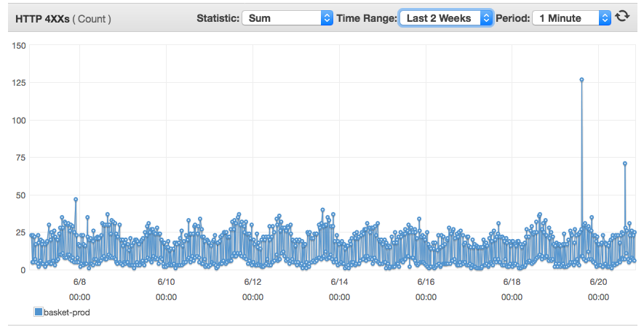This screenshot has height=327, width=644.
Task: Click the 6/12 x-axis date label
Action: click(253, 282)
